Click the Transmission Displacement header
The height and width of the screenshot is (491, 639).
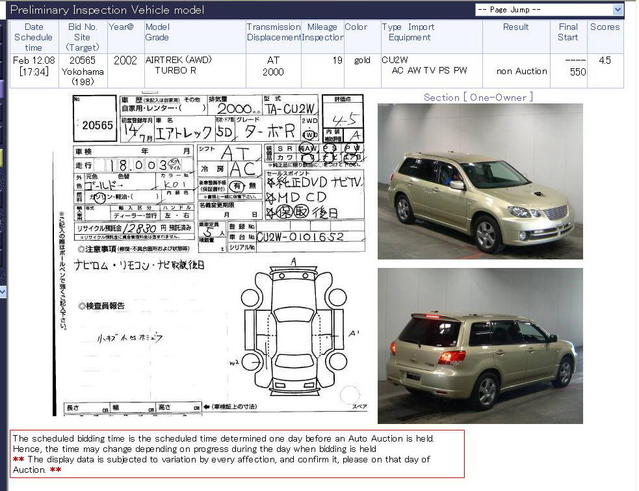coord(273,37)
